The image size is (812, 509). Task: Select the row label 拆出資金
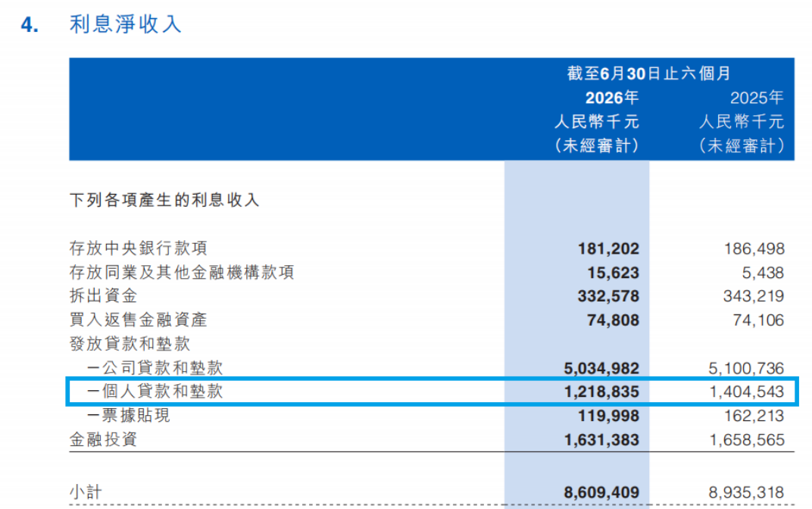click(104, 295)
